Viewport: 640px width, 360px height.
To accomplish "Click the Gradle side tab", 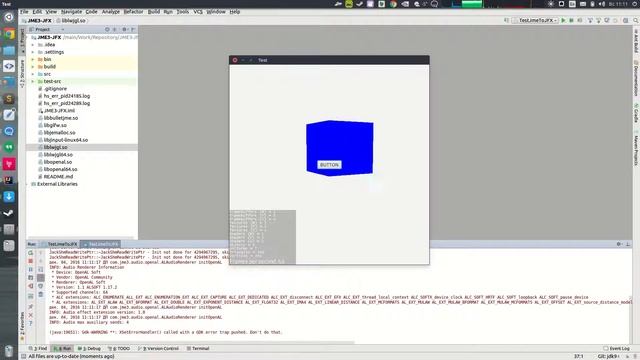I will coord(636,113).
